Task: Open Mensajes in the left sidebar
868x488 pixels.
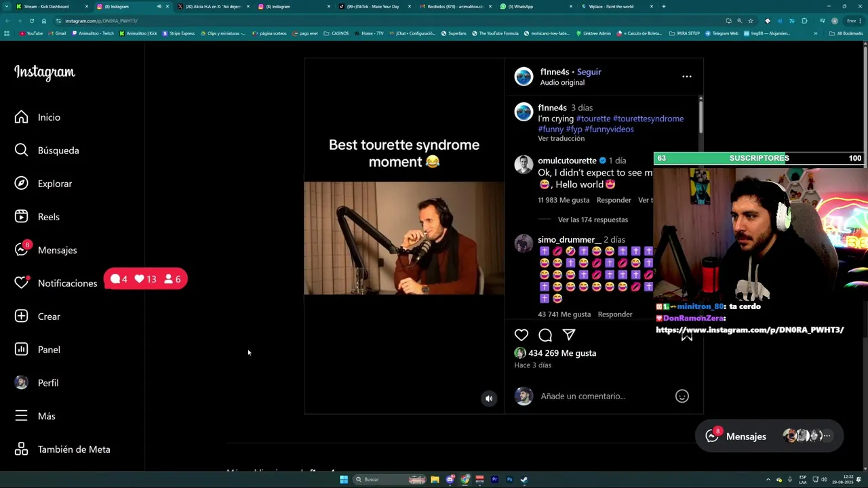Action: [45, 250]
